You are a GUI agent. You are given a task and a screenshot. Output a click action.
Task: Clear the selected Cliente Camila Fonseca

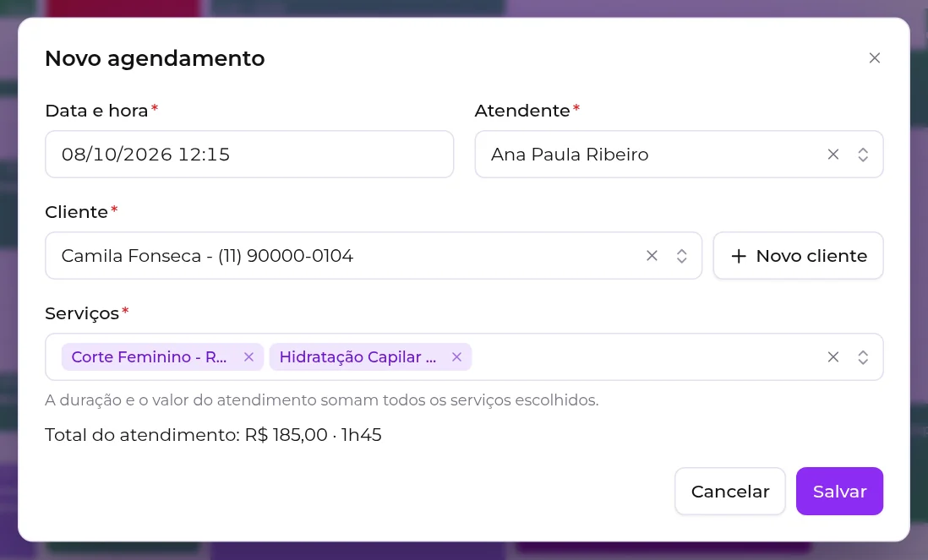[x=652, y=255]
